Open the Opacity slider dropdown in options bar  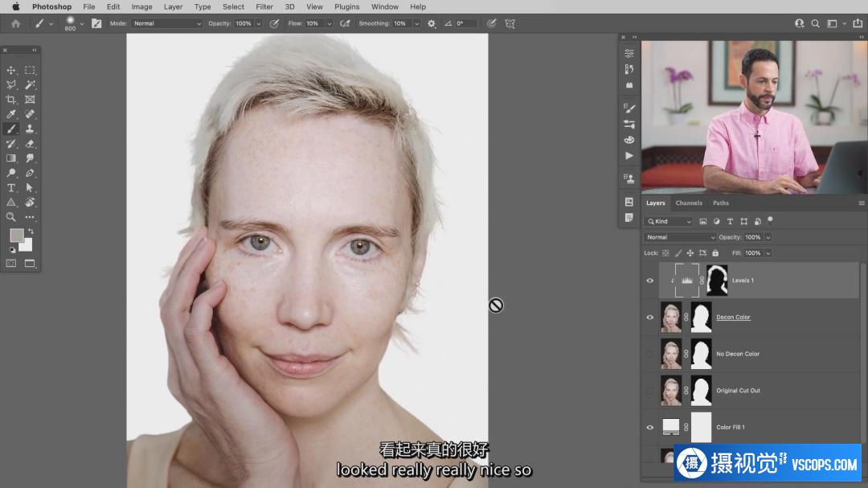(x=259, y=24)
